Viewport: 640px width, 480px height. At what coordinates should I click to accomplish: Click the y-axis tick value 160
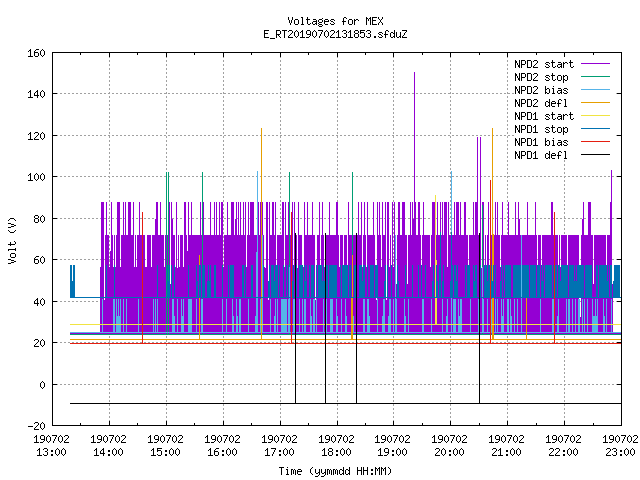tap(36, 53)
